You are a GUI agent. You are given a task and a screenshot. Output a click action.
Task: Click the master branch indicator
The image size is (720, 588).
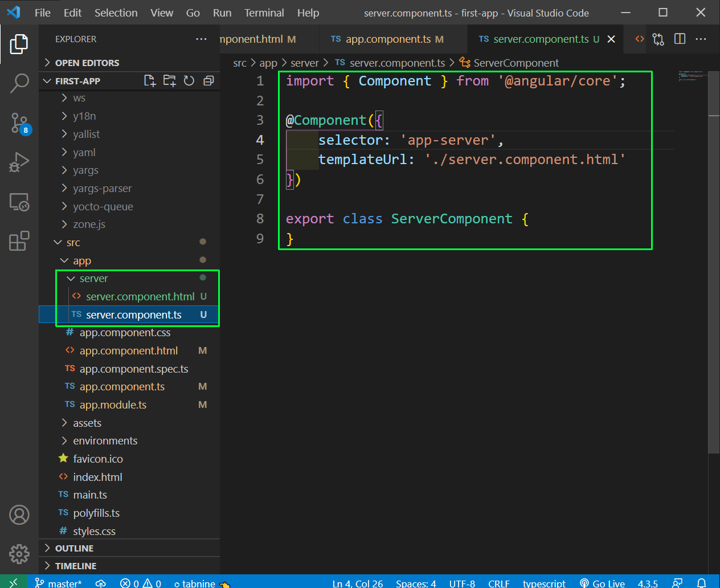click(x=58, y=583)
